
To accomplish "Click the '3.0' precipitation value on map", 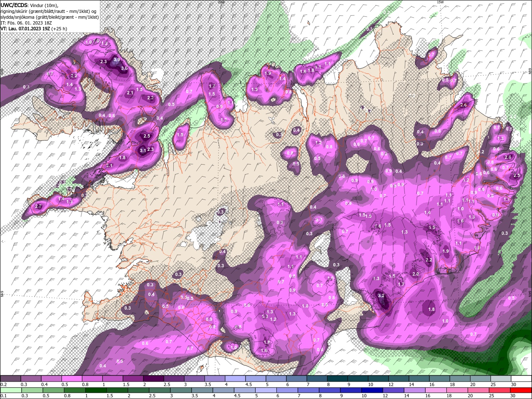I will coord(124,68).
